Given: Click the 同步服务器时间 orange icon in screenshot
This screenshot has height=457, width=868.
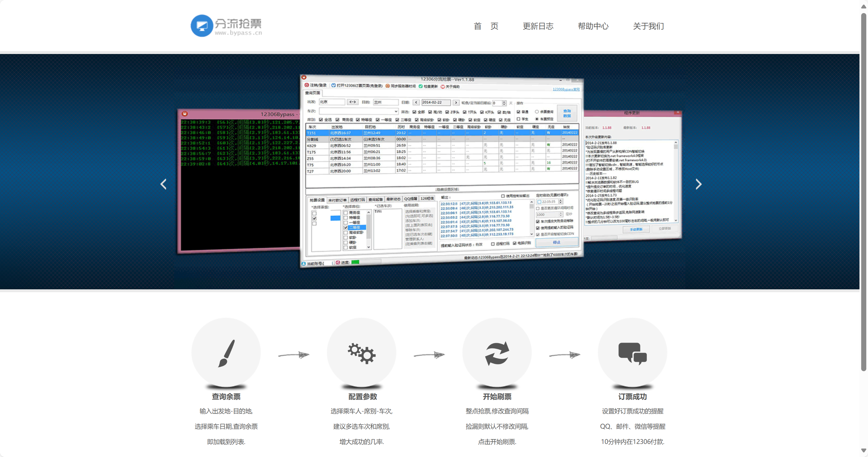Looking at the screenshot, I should pyautogui.click(x=387, y=86).
